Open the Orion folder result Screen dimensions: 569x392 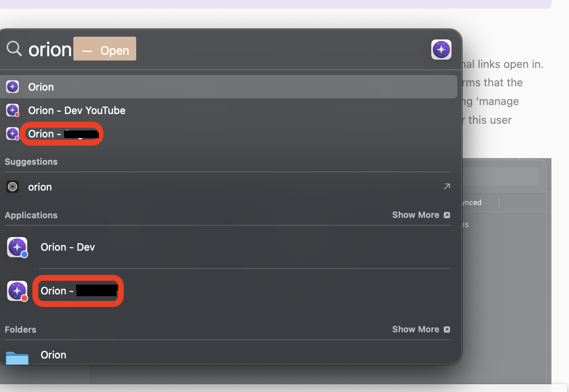(x=53, y=355)
